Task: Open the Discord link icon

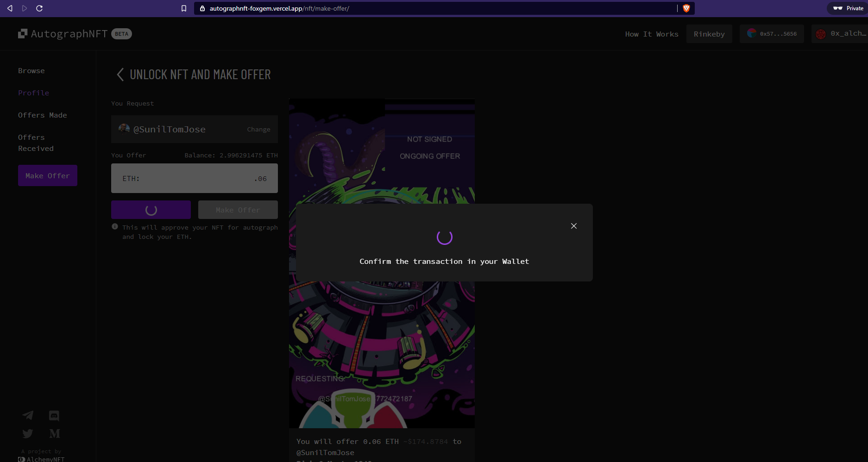Action: [x=54, y=416]
